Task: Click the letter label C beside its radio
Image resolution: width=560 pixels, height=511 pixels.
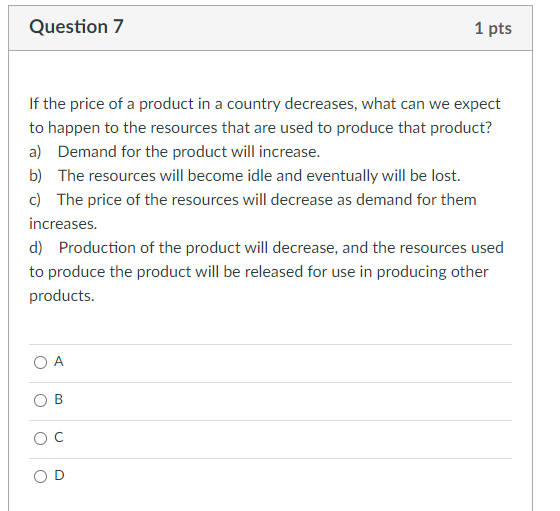Action: 59,437
